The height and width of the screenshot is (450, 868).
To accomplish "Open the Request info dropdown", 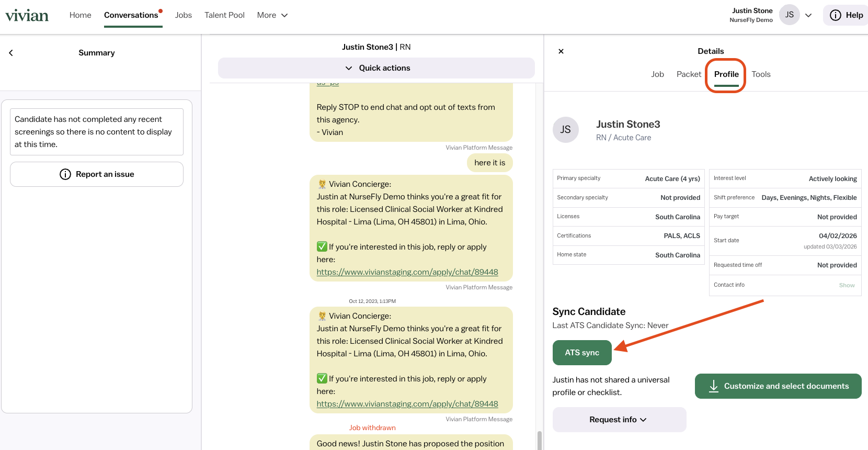I will (619, 420).
